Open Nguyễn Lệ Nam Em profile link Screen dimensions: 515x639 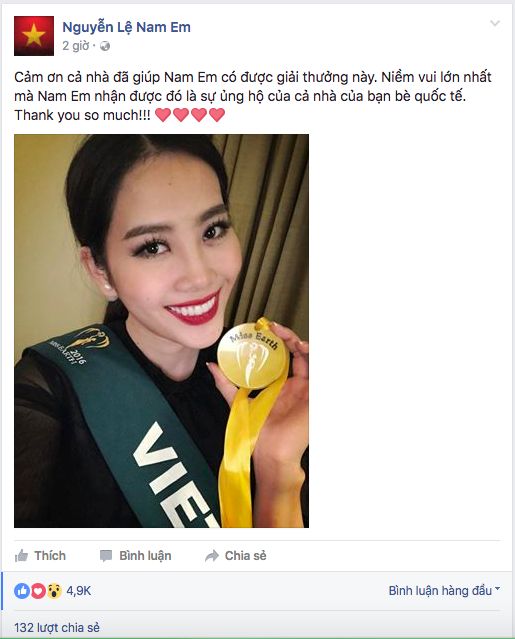coord(126,27)
